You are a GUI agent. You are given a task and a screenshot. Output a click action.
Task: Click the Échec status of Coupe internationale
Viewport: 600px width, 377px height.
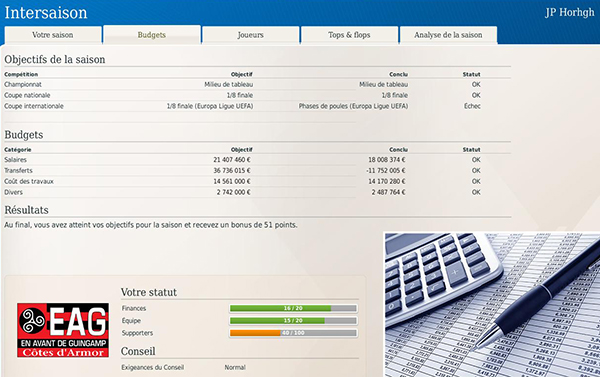[x=472, y=106]
